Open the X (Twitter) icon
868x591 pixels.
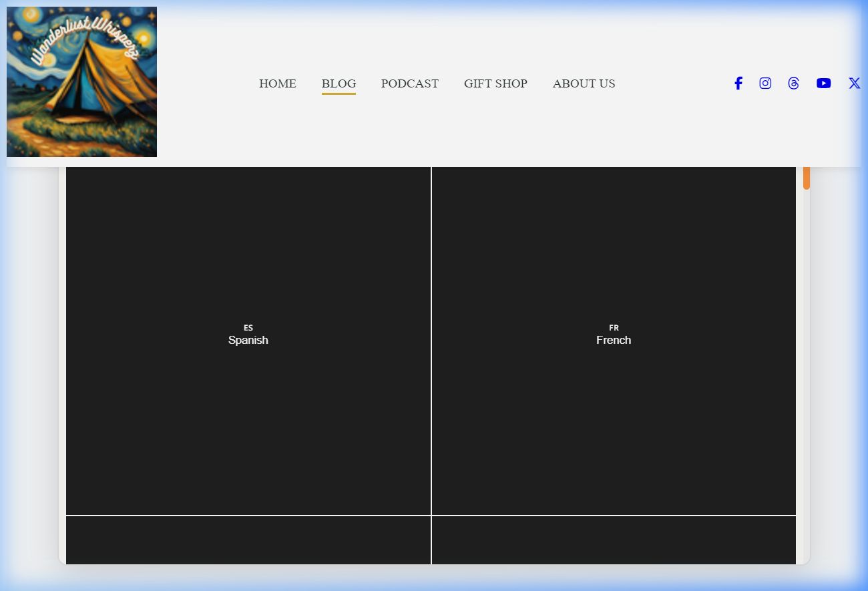pos(854,83)
